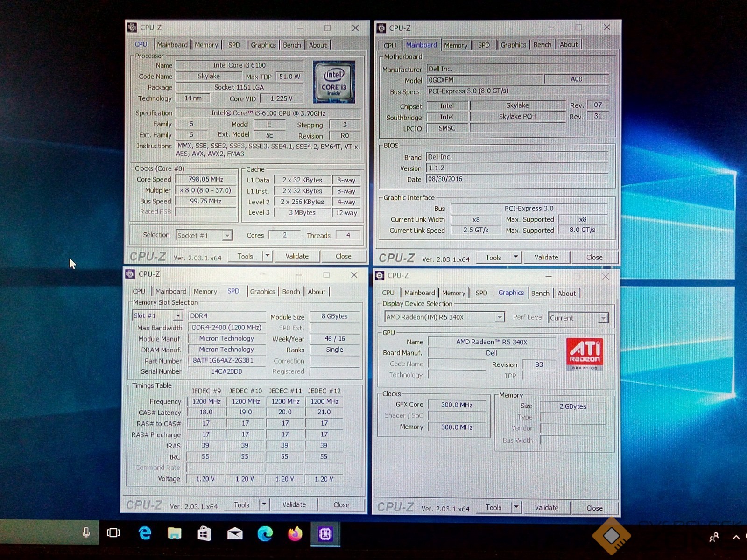
Task: Open Memory tab in the Graphics window
Action: pyautogui.click(x=453, y=293)
